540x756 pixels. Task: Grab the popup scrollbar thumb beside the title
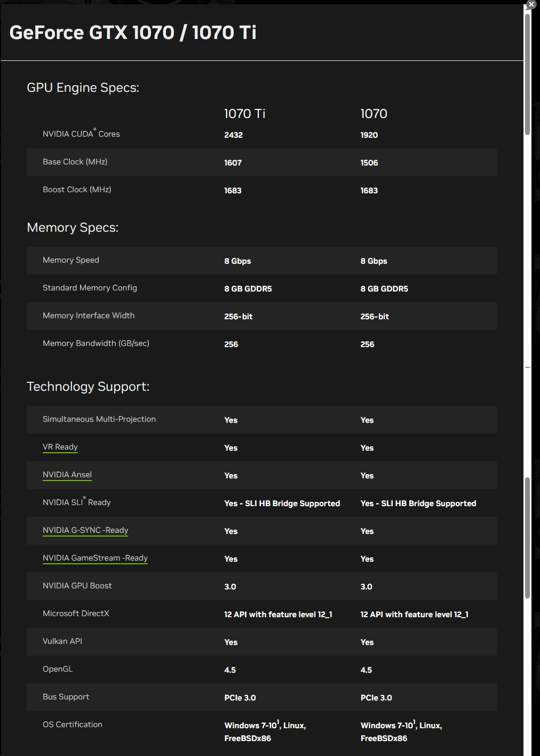(527, 75)
